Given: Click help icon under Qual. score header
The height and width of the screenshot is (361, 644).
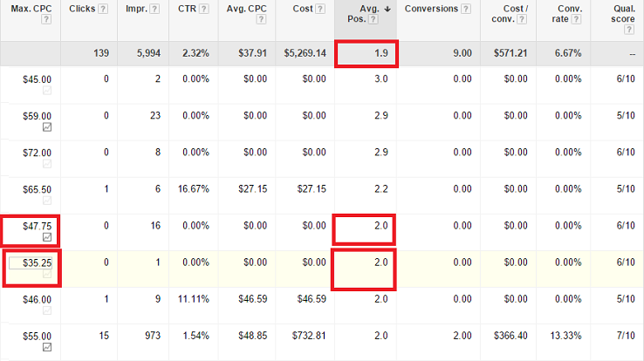Looking at the screenshot, I should [629, 29].
